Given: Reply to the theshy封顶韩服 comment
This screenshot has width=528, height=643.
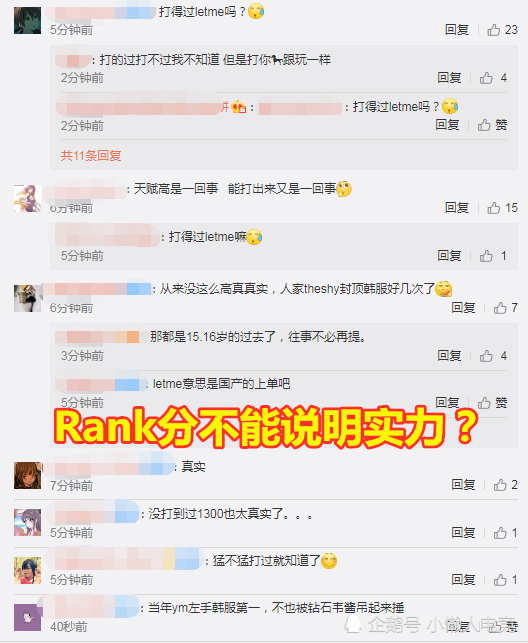Looking at the screenshot, I should pos(463,308).
